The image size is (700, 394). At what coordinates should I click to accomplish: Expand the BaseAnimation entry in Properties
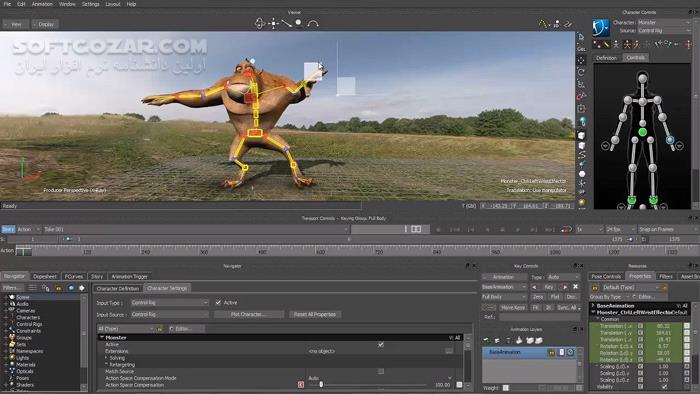click(593, 306)
